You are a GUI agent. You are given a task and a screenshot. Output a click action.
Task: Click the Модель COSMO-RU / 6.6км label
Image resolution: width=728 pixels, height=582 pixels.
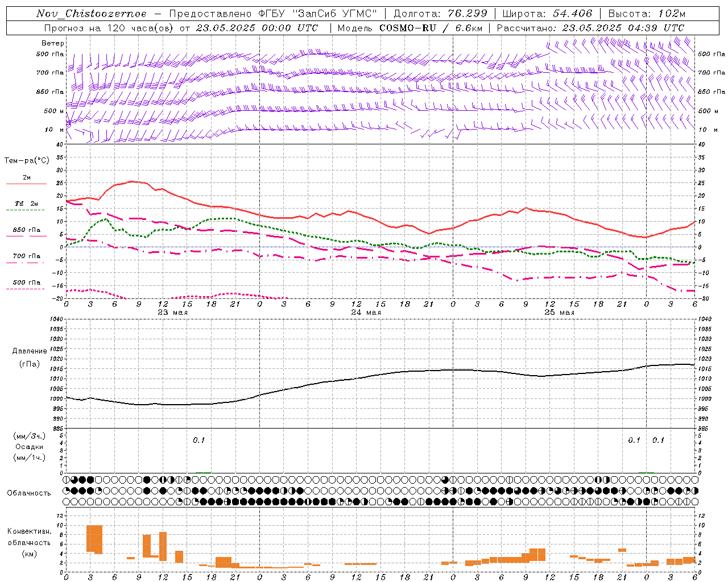click(409, 28)
